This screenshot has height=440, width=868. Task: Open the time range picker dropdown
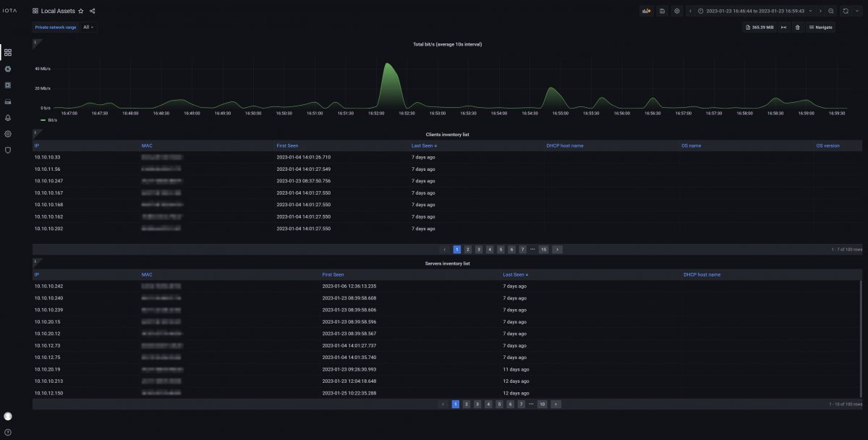click(755, 11)
